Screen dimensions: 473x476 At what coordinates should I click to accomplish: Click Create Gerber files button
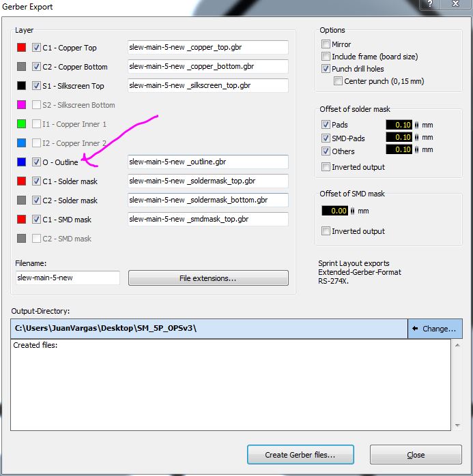coord(300,455)
